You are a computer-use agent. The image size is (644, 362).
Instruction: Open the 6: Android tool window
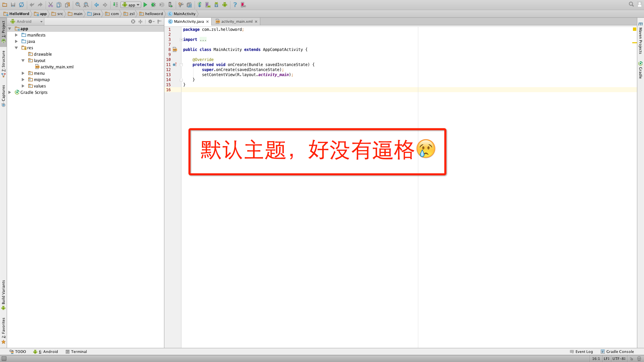tap(46, 352)
